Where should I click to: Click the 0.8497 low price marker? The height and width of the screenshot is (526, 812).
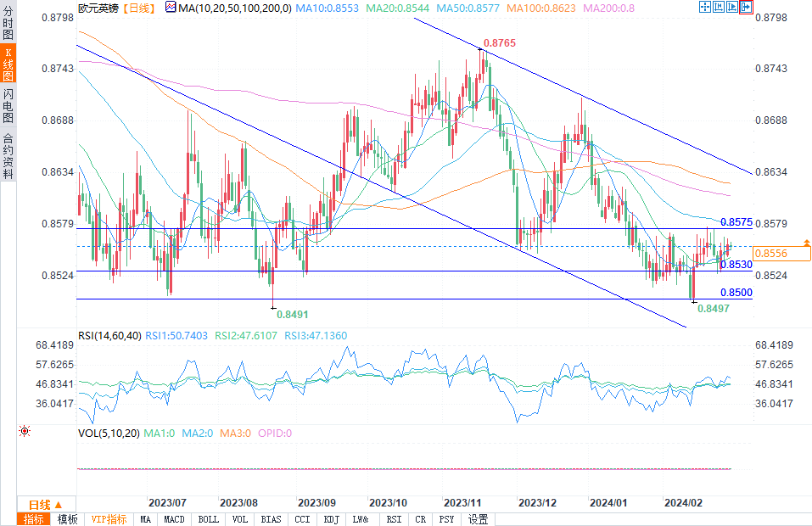pyautogui.click(x=714, y=309)
